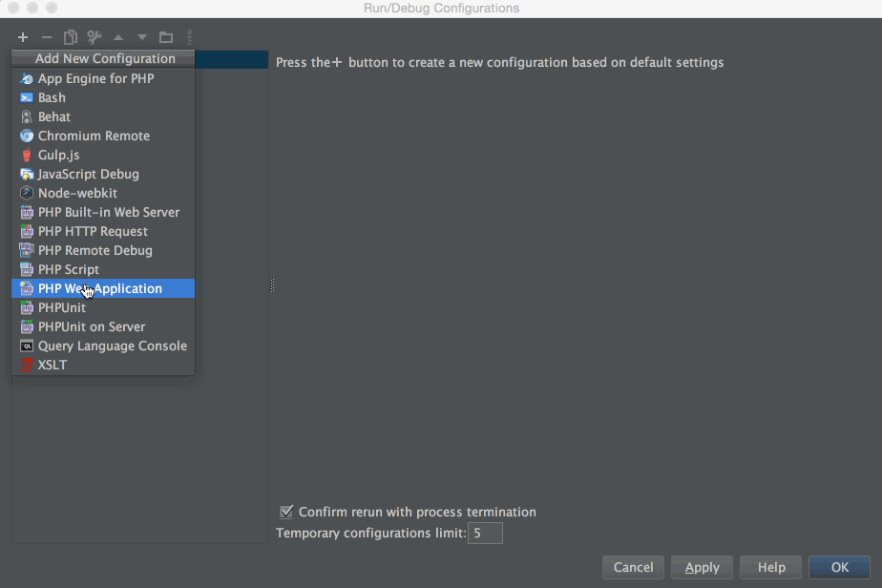Select Behat configuration type

(103, 117)
